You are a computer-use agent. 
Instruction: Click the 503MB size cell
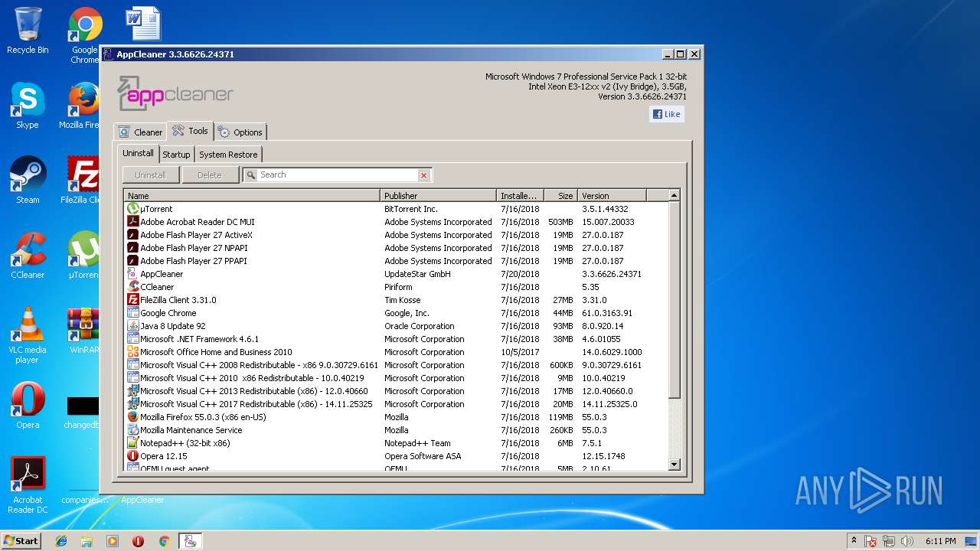tap(560, 222)
